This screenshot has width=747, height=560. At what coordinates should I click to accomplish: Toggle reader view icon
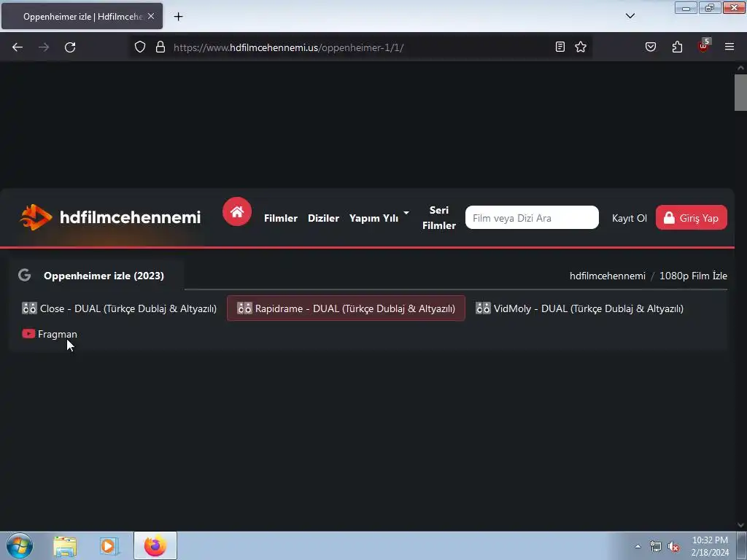tap(560, 47)
